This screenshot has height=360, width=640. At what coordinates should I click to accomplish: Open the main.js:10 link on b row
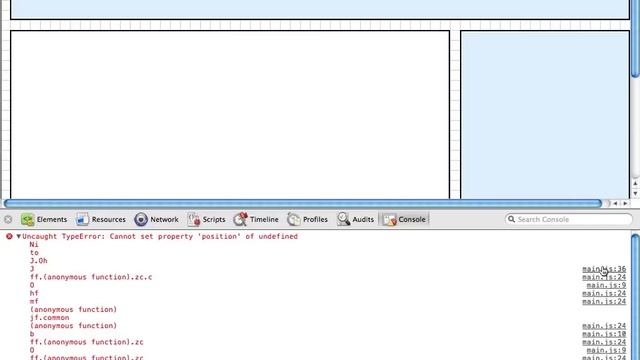click(x=604, y=334)
